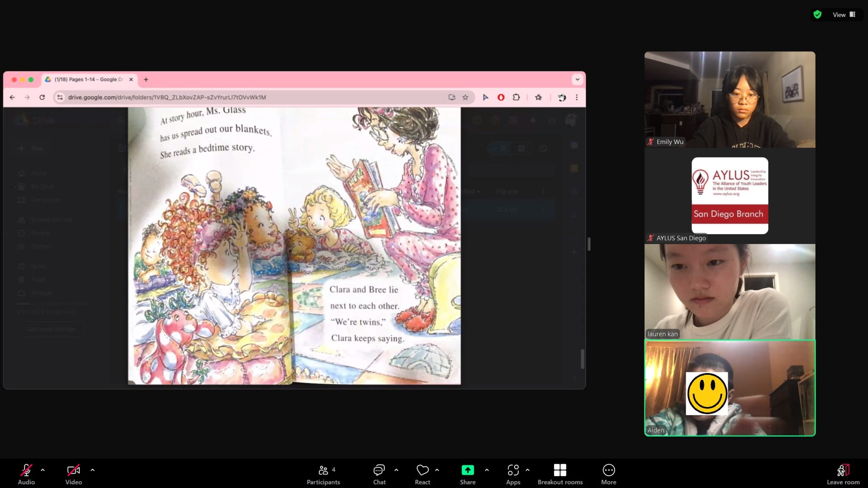Open the React emoji menu

pos(423,474)
